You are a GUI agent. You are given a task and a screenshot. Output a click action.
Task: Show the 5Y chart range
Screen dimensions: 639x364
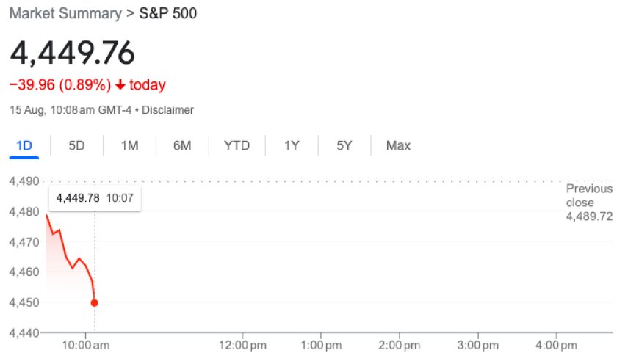tap(344, 145)
